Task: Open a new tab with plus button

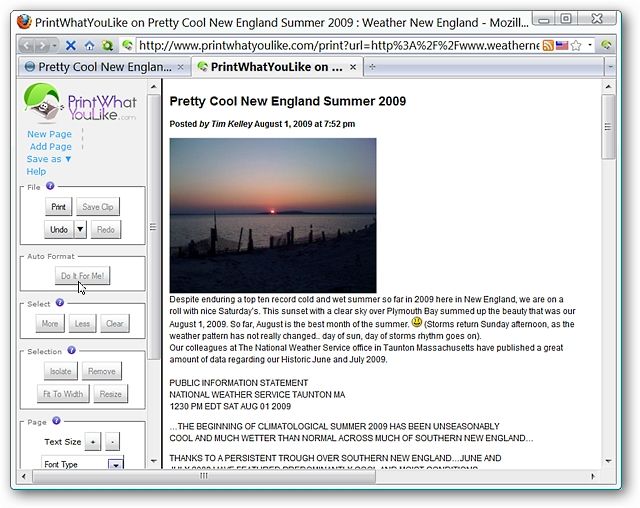Action: (x=372, y=67)
